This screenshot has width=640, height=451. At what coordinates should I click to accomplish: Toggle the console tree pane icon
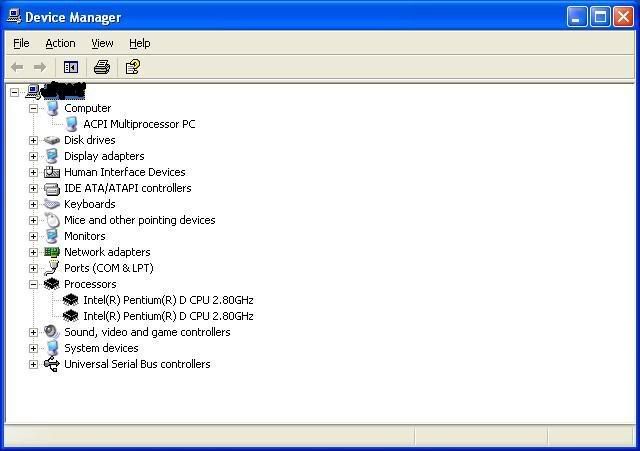tap(71, 67)
